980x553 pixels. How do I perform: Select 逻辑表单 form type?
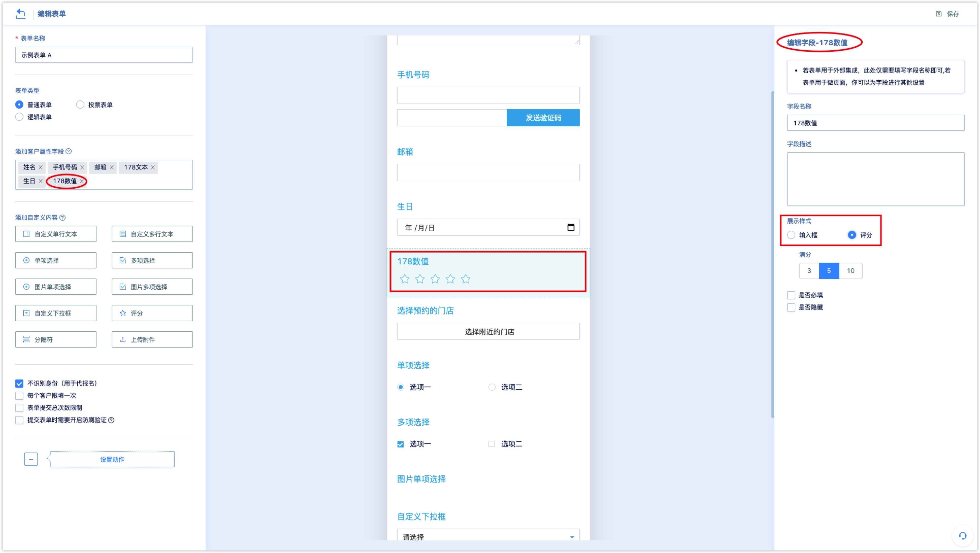coord(19,117)
